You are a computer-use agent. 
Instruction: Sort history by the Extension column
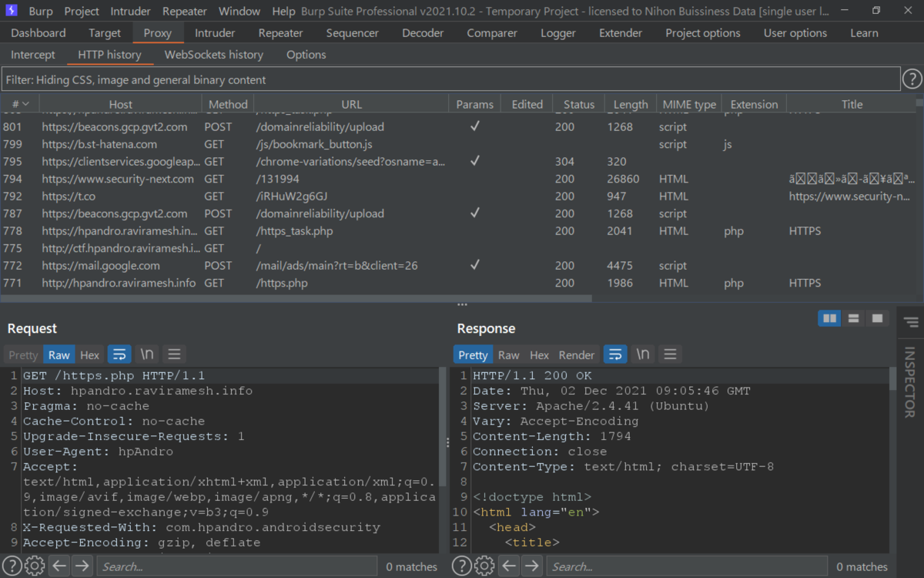[754, 104]
